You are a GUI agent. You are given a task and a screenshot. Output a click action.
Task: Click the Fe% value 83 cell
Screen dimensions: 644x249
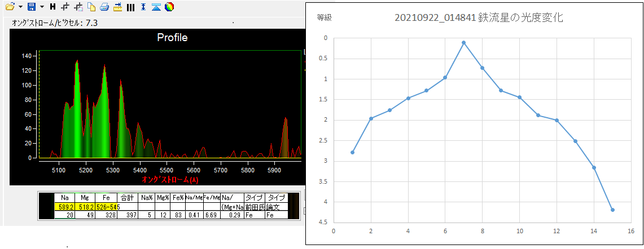[178, 215]
